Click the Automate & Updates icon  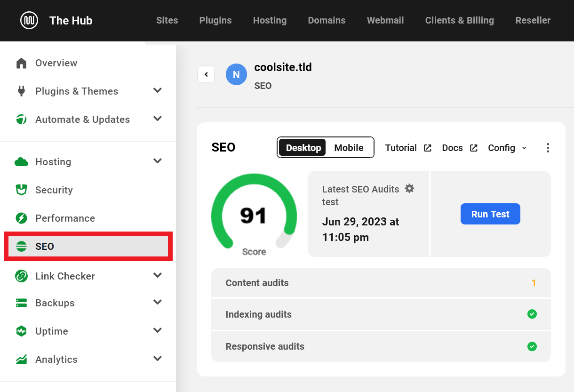coord(21,119)
